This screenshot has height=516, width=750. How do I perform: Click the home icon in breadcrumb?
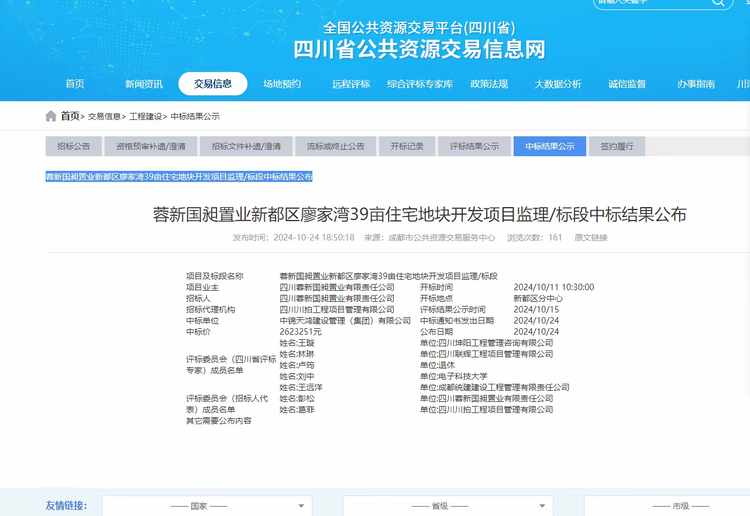point(51,116)
